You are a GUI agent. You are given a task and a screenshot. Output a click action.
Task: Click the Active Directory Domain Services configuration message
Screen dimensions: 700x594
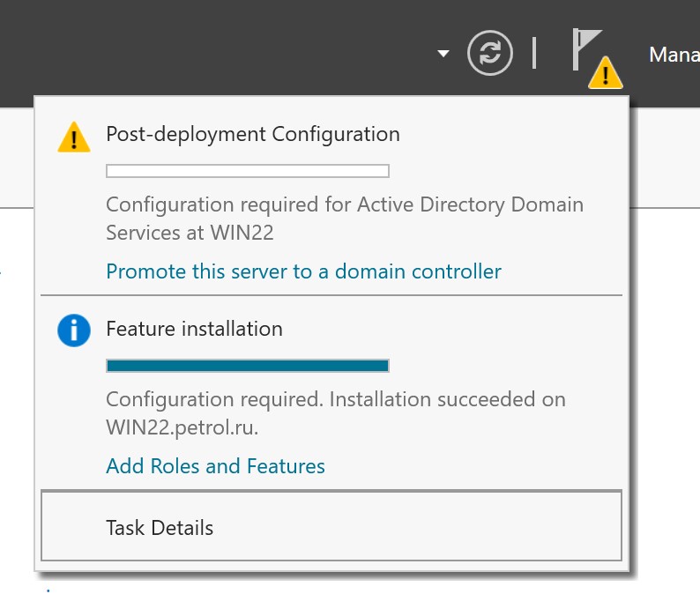coord(345,219)
